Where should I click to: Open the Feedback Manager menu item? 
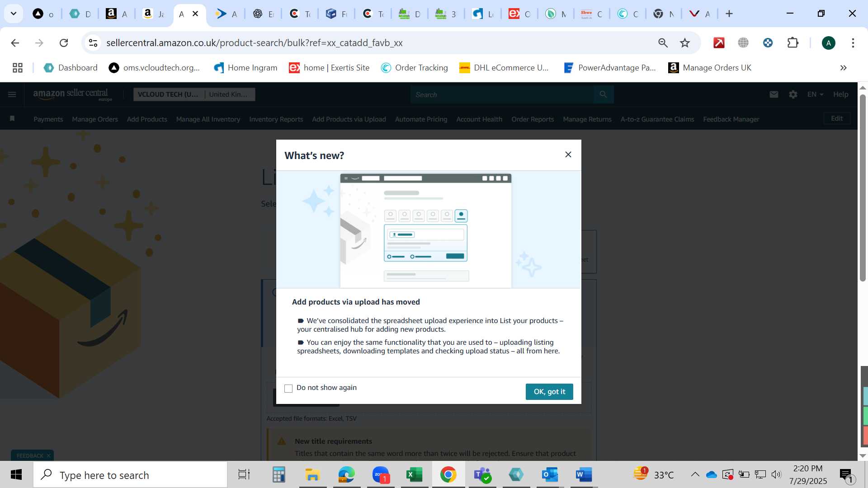[x=731, y=119]
